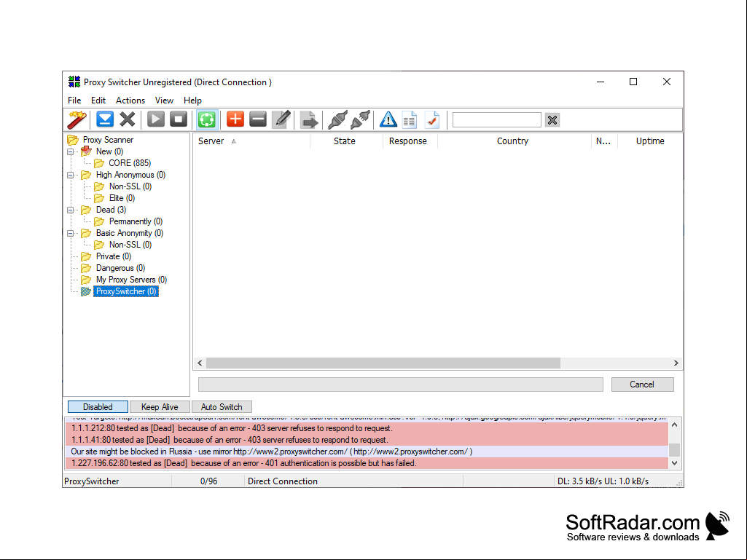This screenshot has width=747, height=560.
Task: Select the Elite (0) folder
Action: (122, 198)
